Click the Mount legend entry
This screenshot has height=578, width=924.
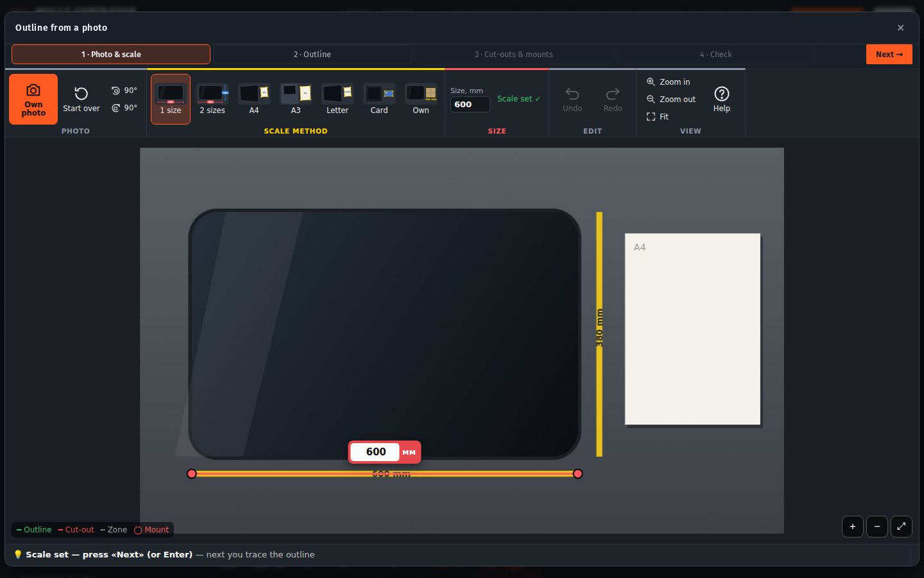(151, 530)
